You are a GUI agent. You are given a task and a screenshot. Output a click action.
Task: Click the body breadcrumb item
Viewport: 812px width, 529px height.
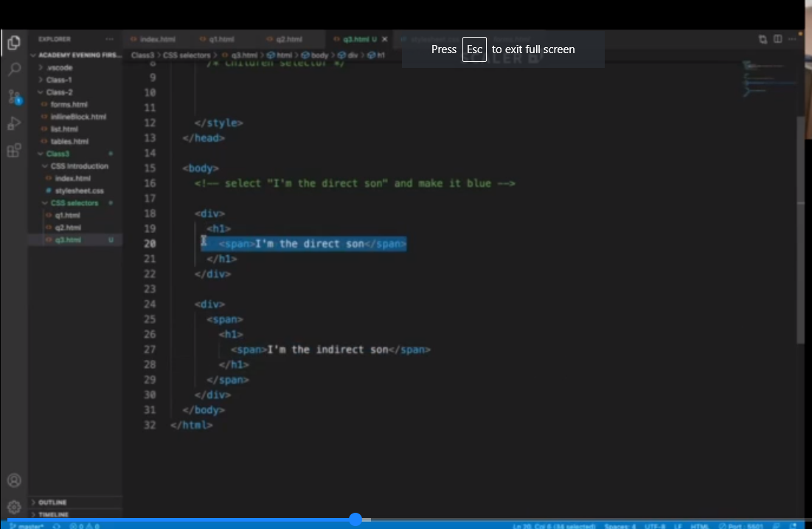(319, 55)
